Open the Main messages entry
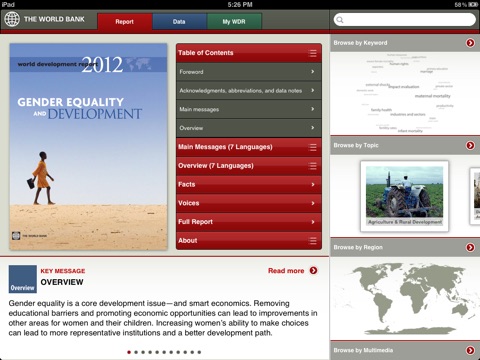The height and width of the screenshot is (360, 480). (249, 109)
